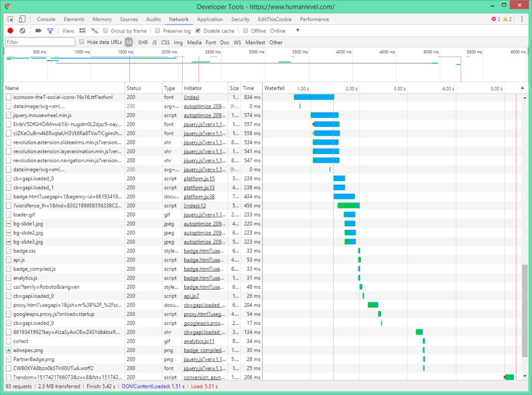Screen dimensions: 532x395
Task: Select the bg-slide1.jpg request row
Action: point(28,224)
